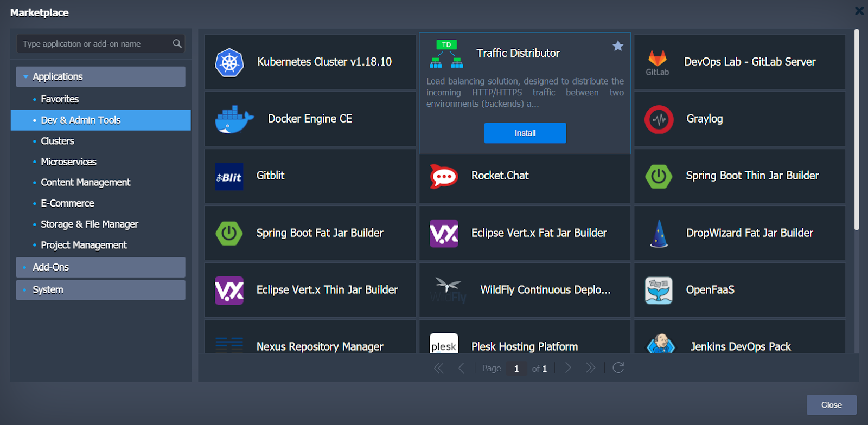
Task: Click the Spring Boot Fat Jar Builder icon
Action: pyautogui.click(x=229, y=234)
